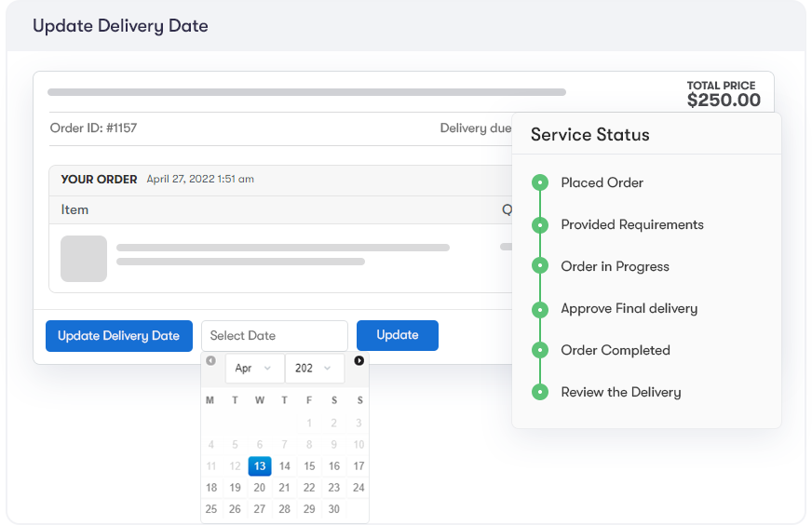This screenshot has width=812, height=525.
Task: Click the Placed Order status dot
Action: 540,182
